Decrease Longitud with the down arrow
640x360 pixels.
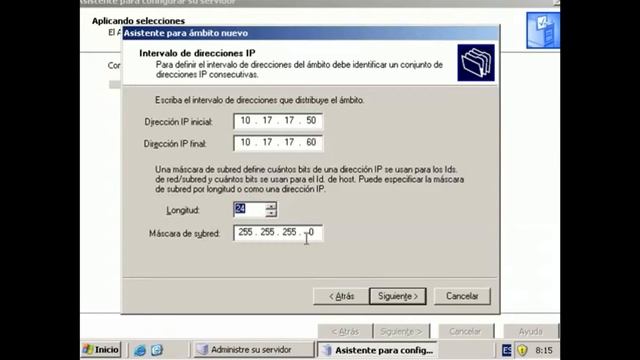(271, 213)
